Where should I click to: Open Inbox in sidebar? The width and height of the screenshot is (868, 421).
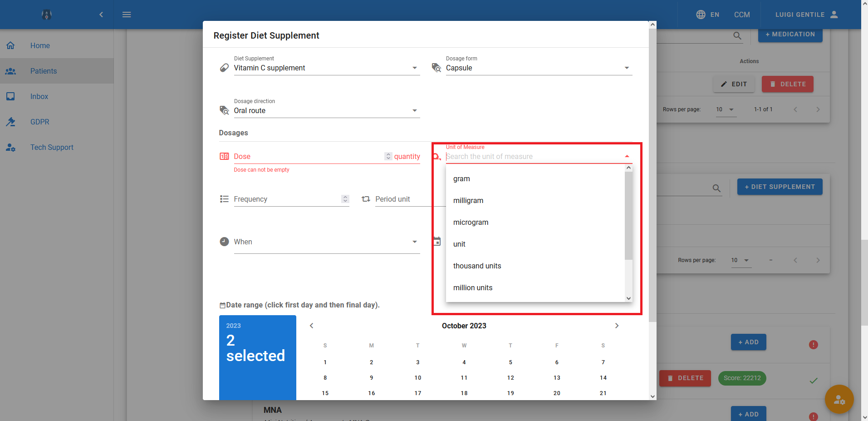(57, 96)
